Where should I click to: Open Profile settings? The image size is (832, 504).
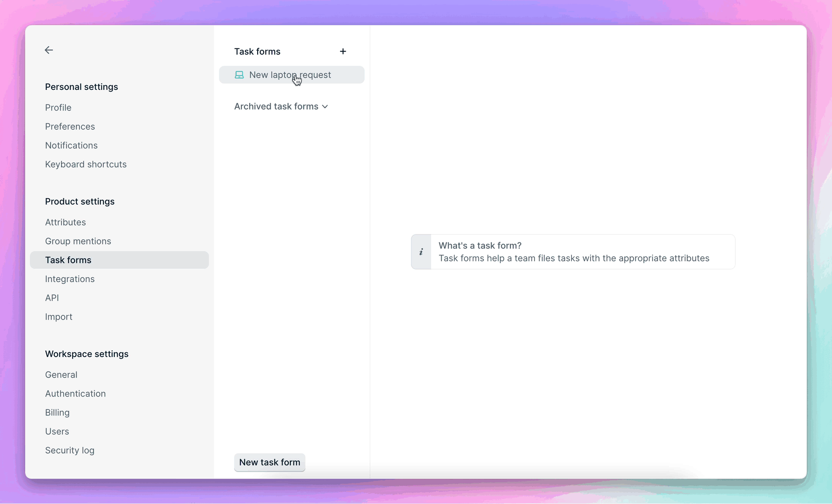click(58, 108)
